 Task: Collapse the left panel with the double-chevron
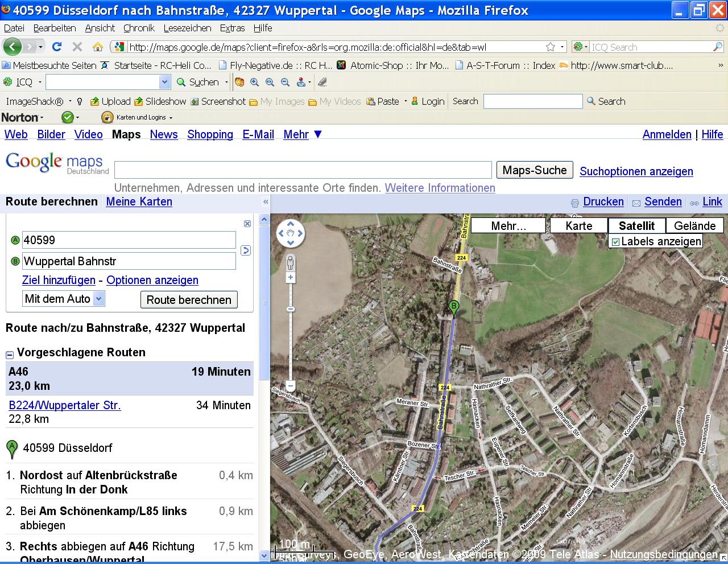(265, 202)
